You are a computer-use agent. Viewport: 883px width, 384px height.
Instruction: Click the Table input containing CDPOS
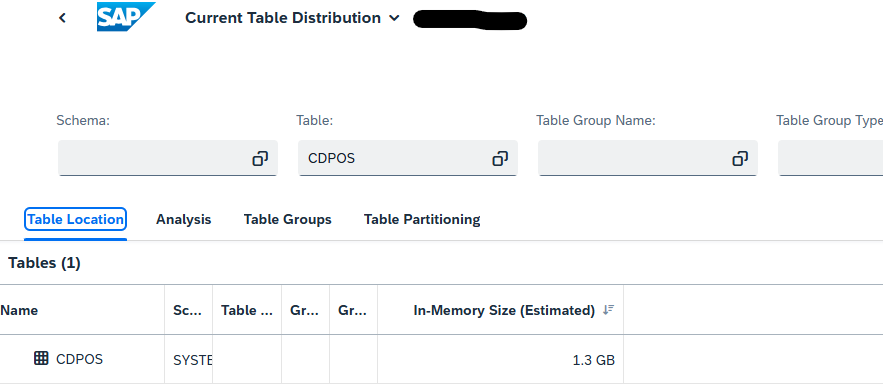(x=408, y=158)
